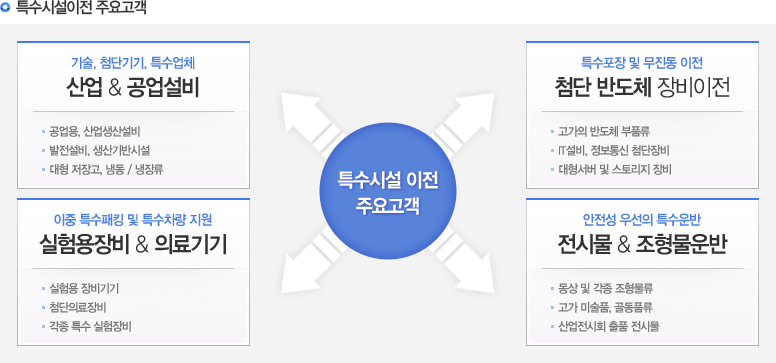The height and width of the screenshot is (363, 776).
Task: Click the lower-right diagonal arrow
Action: tap(464, 261)
